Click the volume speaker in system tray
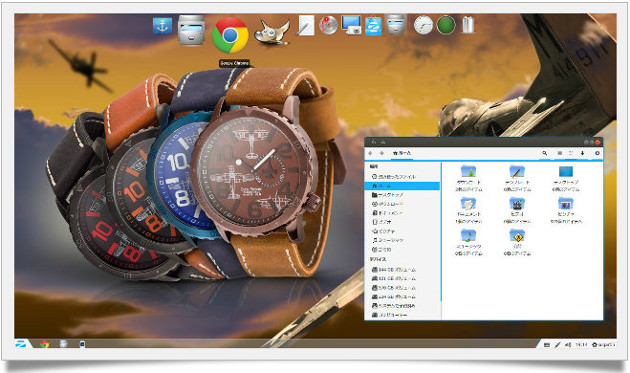Screen dimensions: 630x373 click(x=568, y=344)
